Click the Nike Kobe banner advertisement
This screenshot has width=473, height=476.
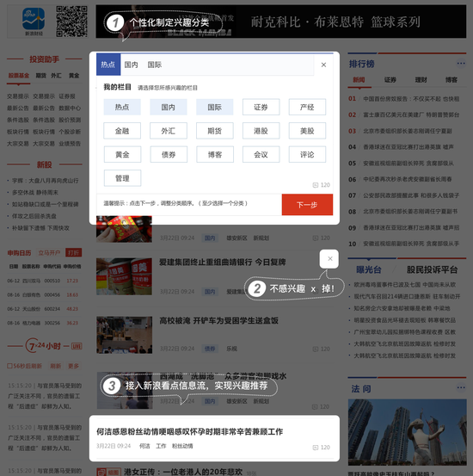pyautogui.click(x=281, y=22)
